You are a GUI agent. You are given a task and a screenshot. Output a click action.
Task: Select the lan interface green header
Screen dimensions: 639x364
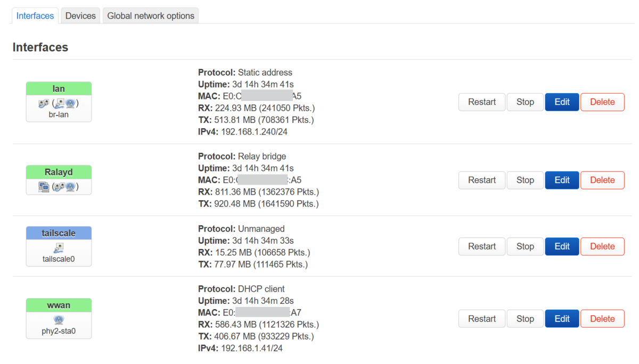(x=59, y=89)
